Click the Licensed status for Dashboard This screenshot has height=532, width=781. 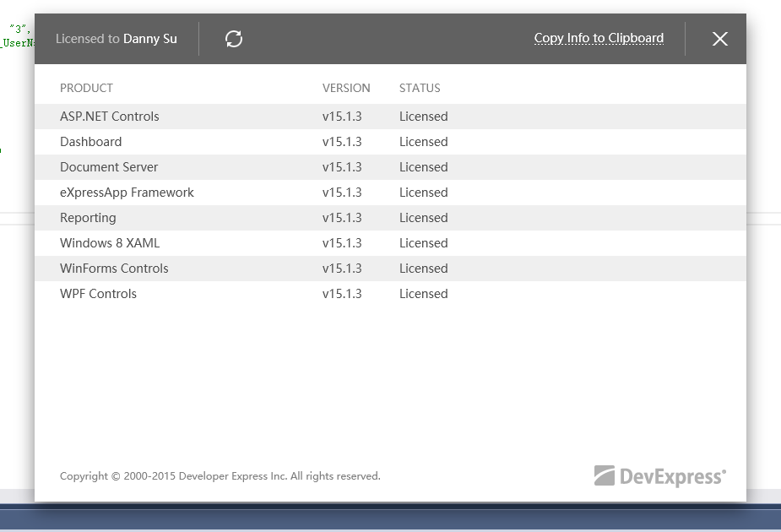click(x=423, y=142)
